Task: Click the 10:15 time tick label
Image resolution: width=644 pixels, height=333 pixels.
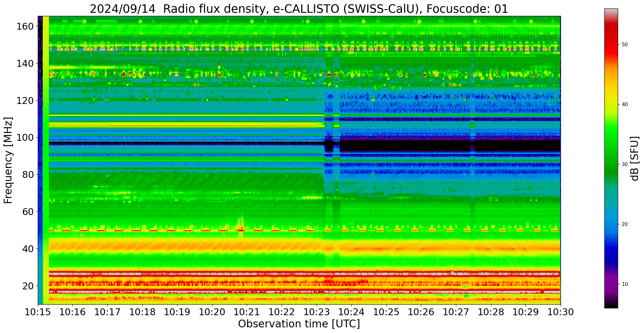Action: [38, 312]
